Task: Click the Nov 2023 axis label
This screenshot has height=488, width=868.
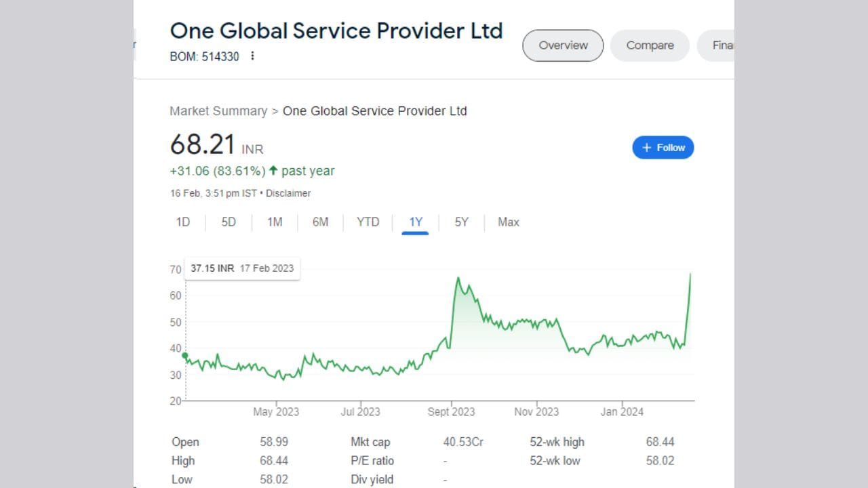Action: [536, 411]
